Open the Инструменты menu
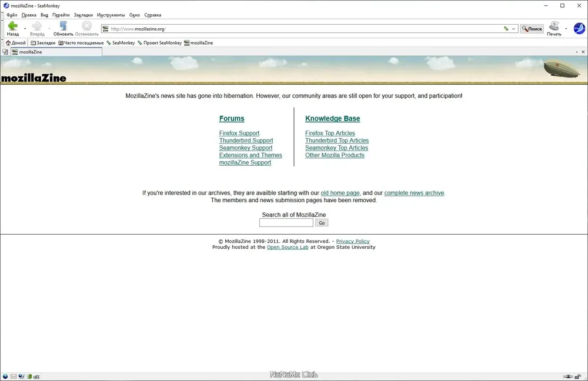The image size is (588, 381). [x=111, y=15]
